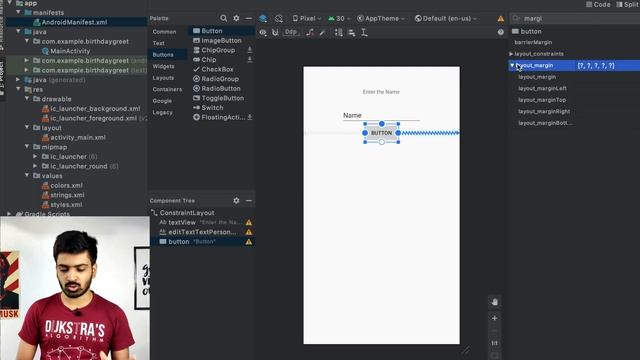The height and width of the screenshot is (360, 640).
Task: Open the Palette search icon
Action: pyautogui.click(x=224, y=18)
